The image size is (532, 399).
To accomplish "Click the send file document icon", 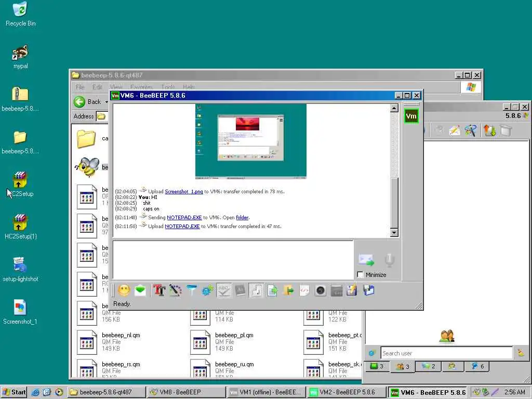I will pos(272,290).
